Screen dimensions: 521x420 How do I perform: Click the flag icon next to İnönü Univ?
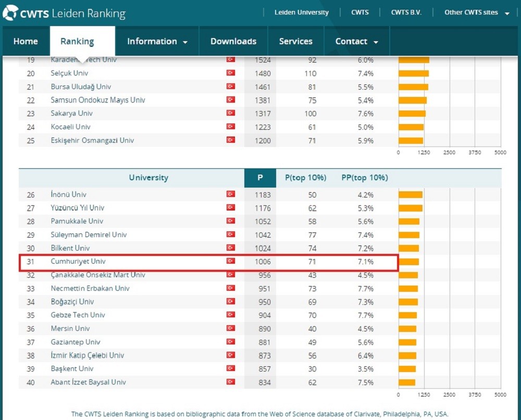pos(230,194)
